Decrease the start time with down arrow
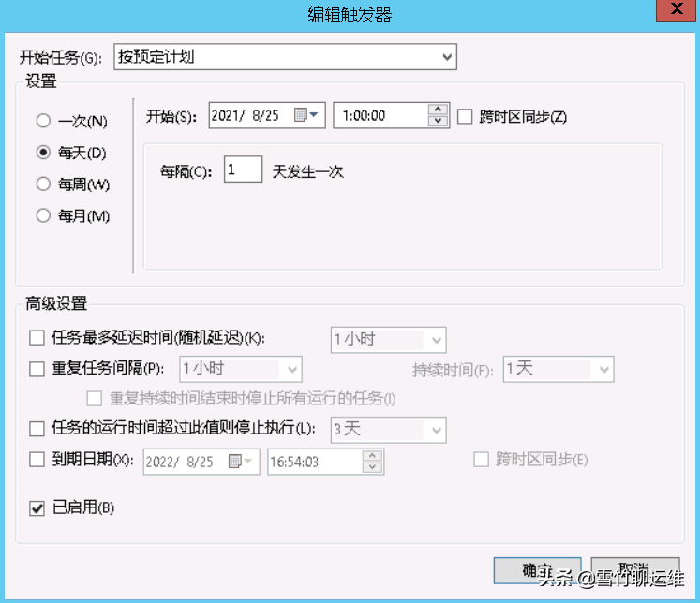 [438, 121]
